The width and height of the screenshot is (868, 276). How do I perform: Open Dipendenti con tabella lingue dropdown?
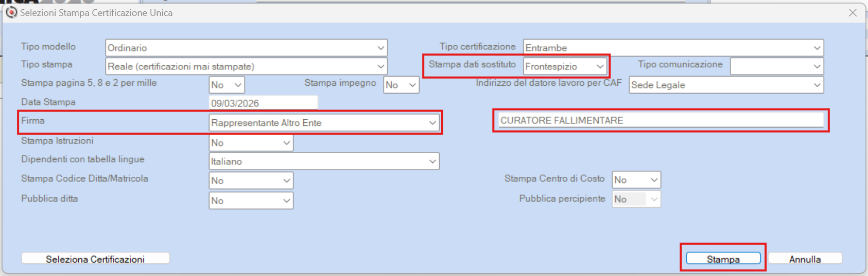[x=324, y=161]
